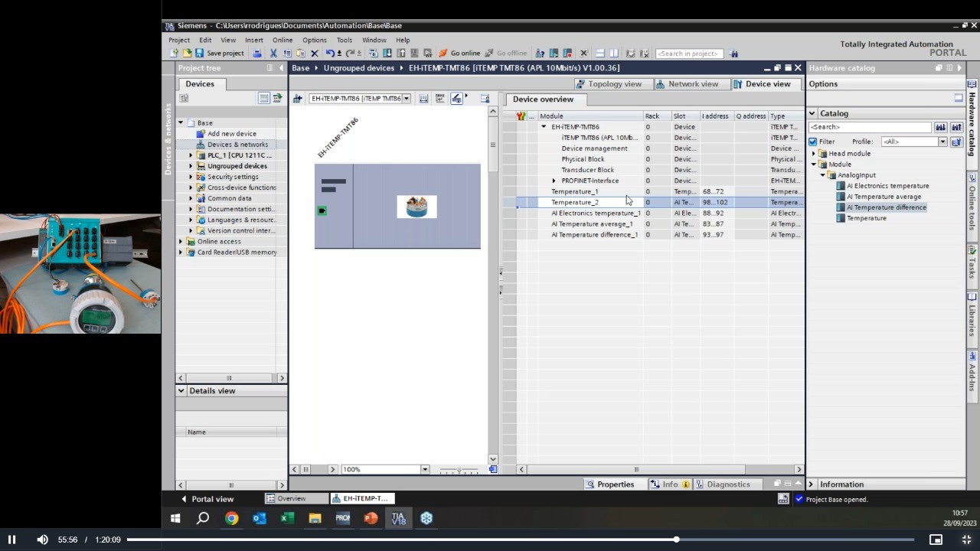The image size is (980, 551).
Task: Click the Save project toolbar button
Action: click(x=220, y=54)
